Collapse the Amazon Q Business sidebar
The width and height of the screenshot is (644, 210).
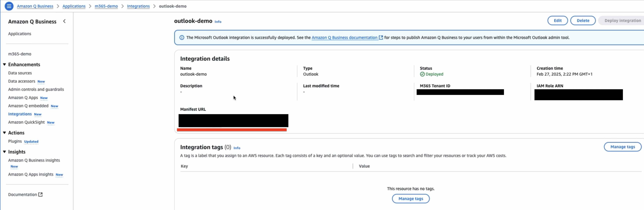[64, 21]
